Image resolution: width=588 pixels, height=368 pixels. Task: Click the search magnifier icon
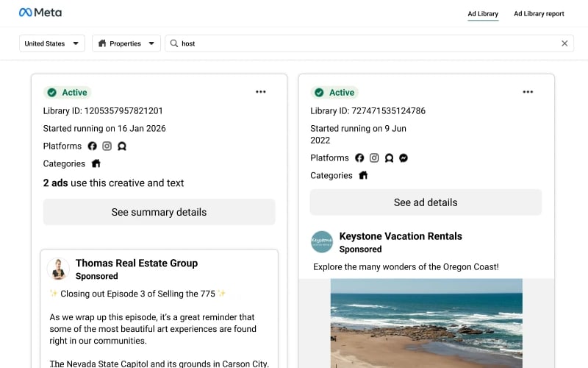pyautogui.click(x=174, y=43)
